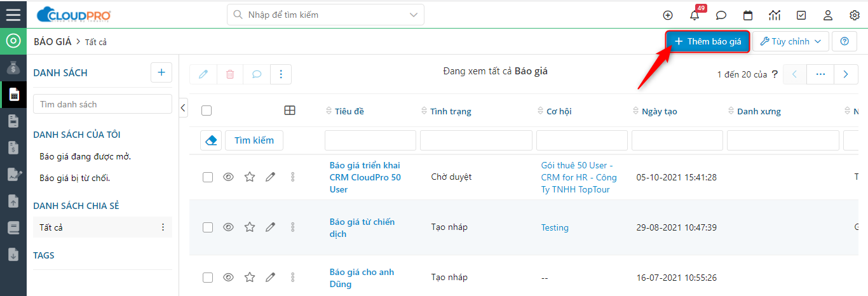Image resolution: width=868 pixels, height=296 pixels.
Task: Open the reports chart icon in header
Action: (x=775, y=15)
